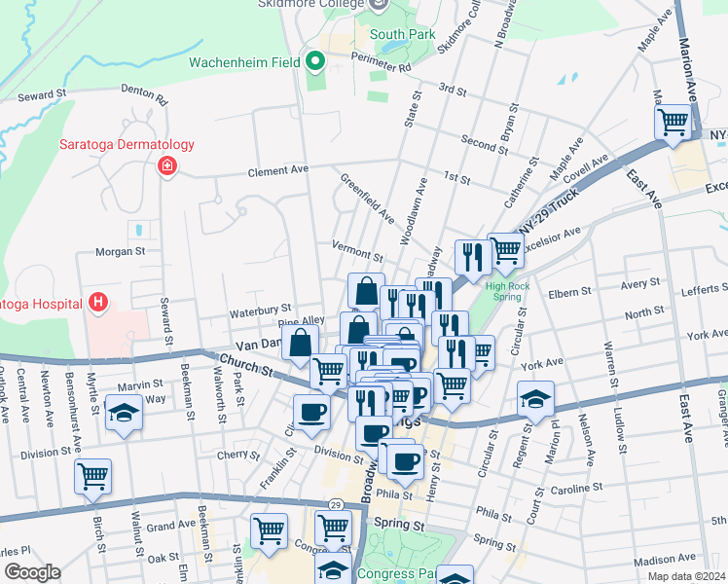
Task: Open the Saratoga Hospital H marker
Action: (x=97, y=303)
